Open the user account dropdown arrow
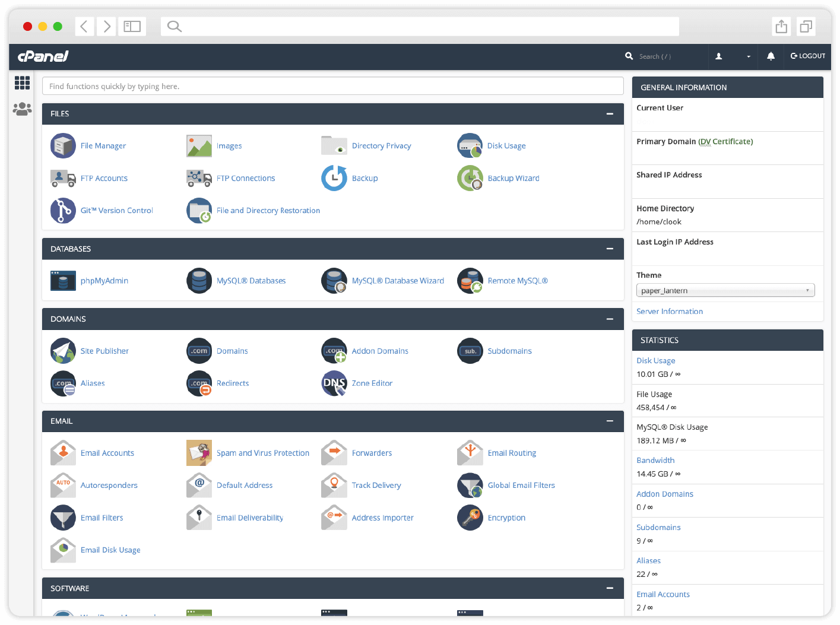The image size is (840, 625). tap(747, 56)
